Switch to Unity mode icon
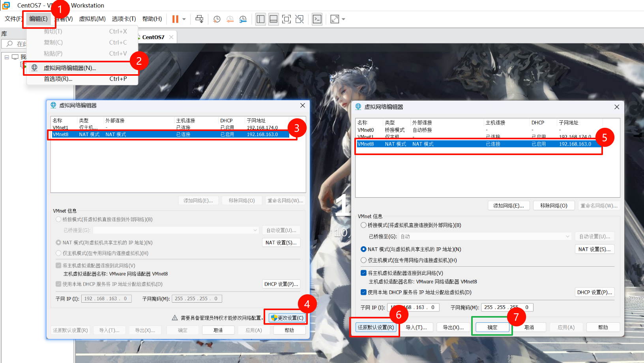The width and height of the screenshot is (644, 363). pos(300,19)
